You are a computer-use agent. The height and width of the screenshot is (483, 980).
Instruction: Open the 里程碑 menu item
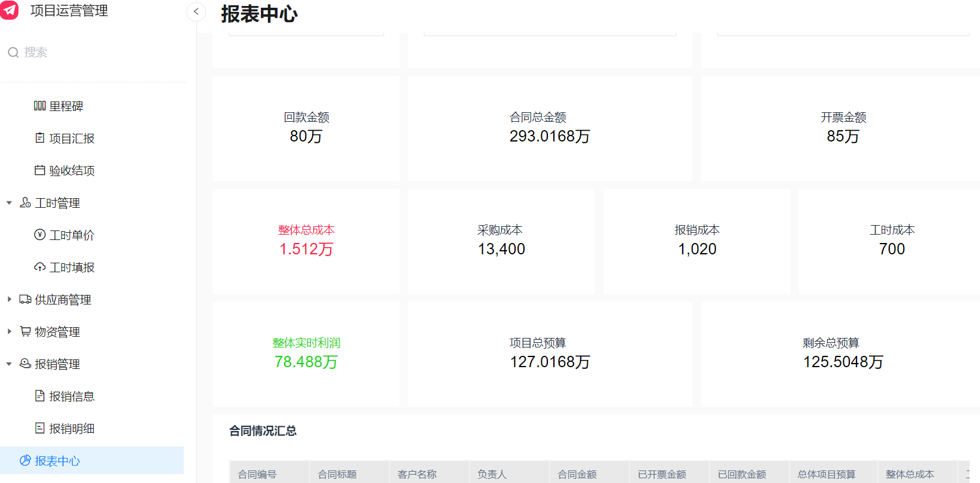(66, 106)
